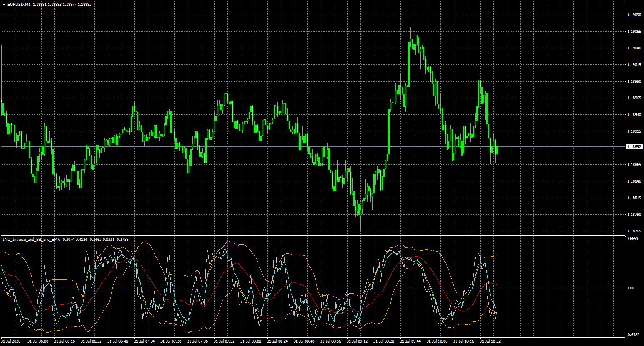
Task: Click the 31 Jul 2020 date label
Action: (11, 341)
